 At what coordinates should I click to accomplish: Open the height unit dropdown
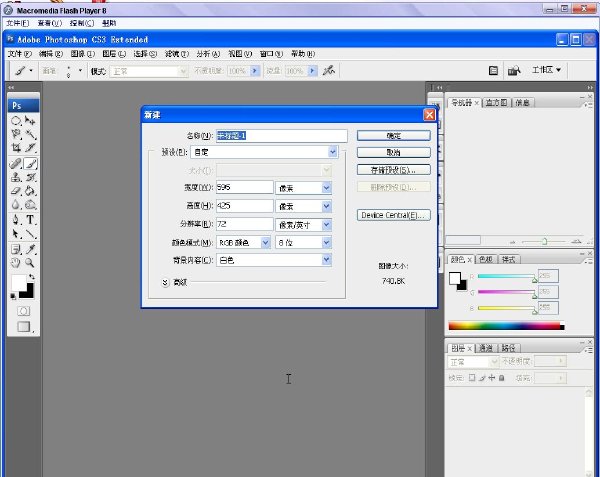(326, 206)
